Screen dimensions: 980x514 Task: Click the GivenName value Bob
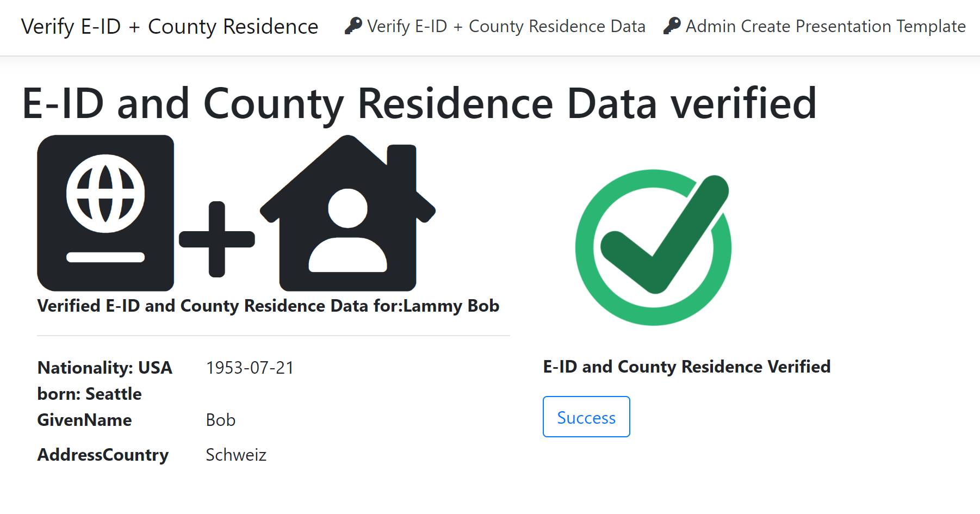click(x=221, y=420)
